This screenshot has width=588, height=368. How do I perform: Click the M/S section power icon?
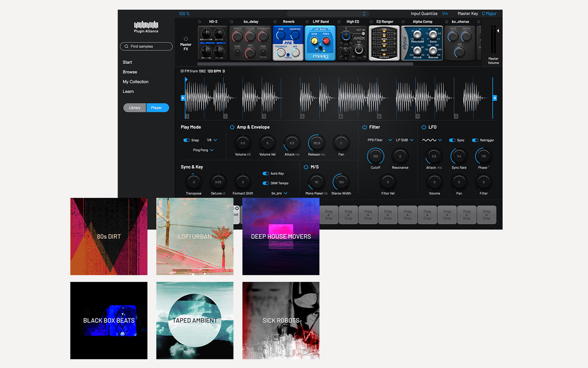[x=306, y=167]
